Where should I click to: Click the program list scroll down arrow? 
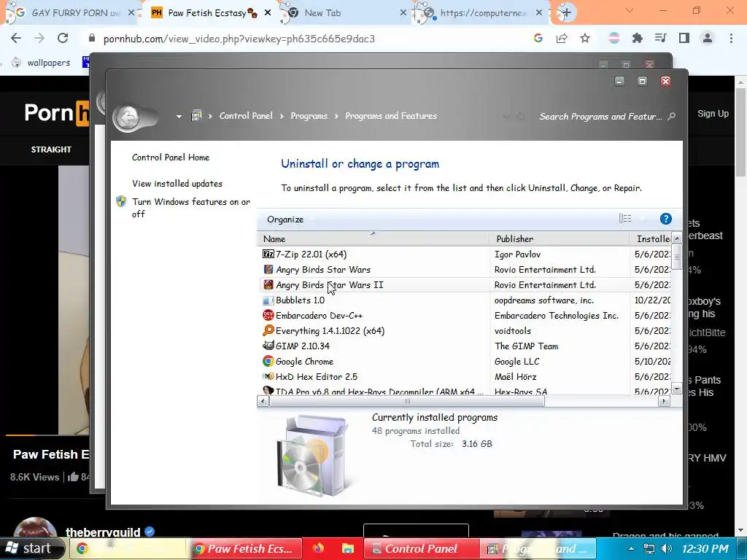(676, 389)
